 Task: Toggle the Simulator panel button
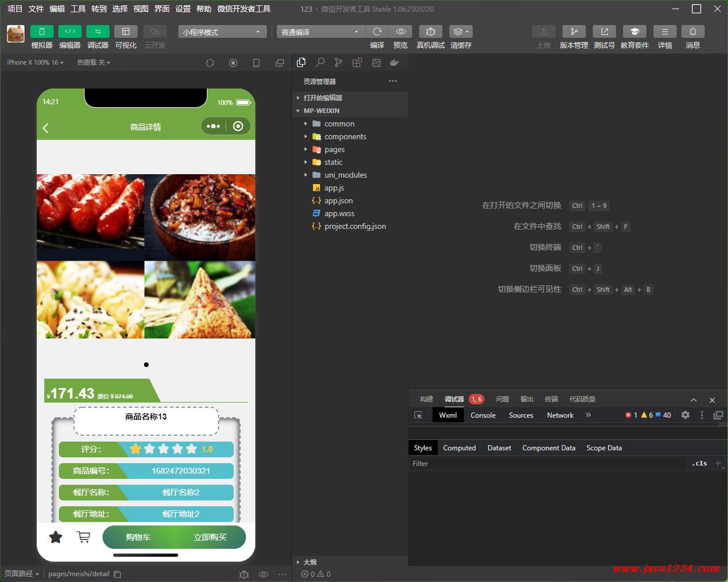pos(42,31)
